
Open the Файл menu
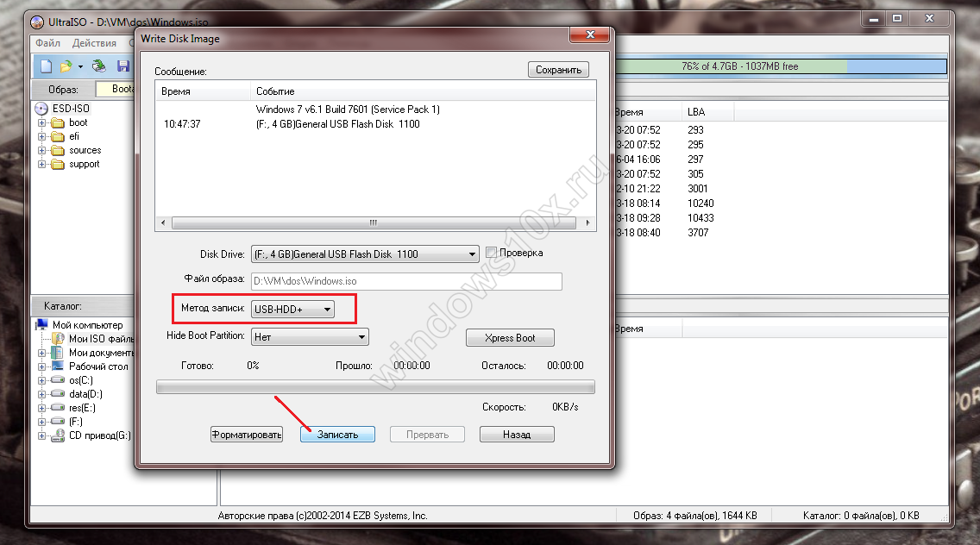coord(47,43)
